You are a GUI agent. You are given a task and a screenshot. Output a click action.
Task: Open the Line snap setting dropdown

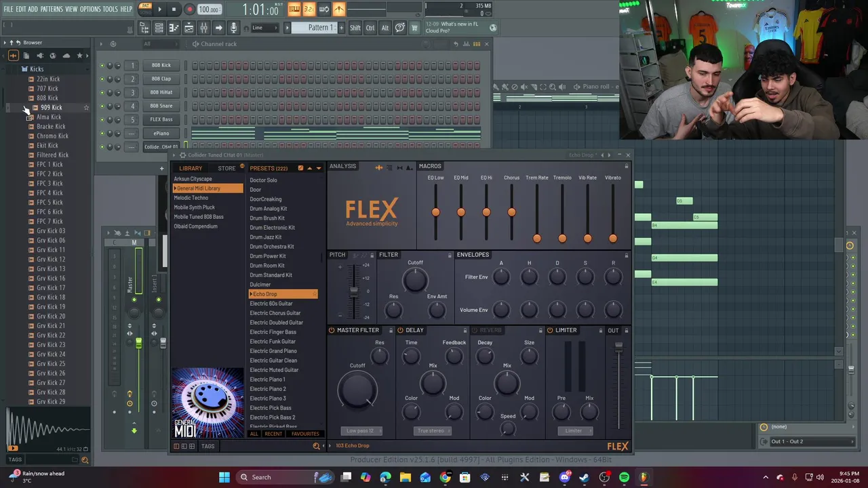click(x=264, y=28)
